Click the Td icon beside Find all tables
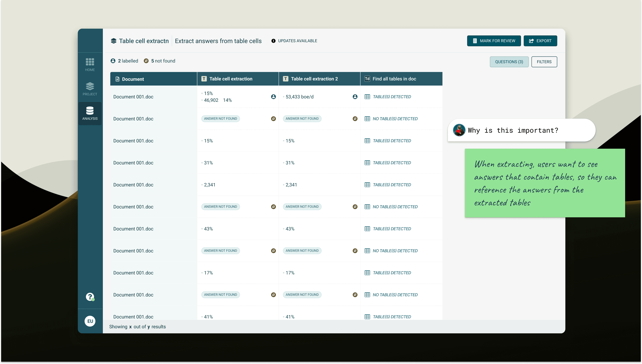This screenshot has height=364, width=642. pos(367,79)
